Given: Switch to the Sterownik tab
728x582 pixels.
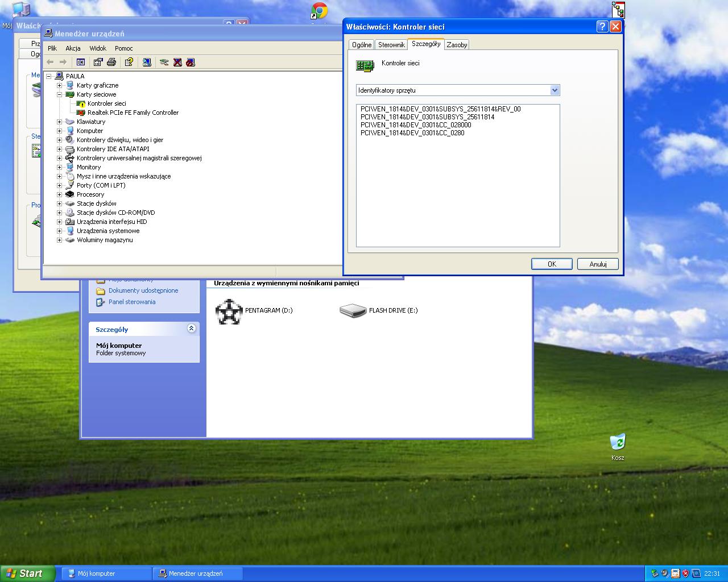Looking at the screenshot, I should (x=391, y=45).
